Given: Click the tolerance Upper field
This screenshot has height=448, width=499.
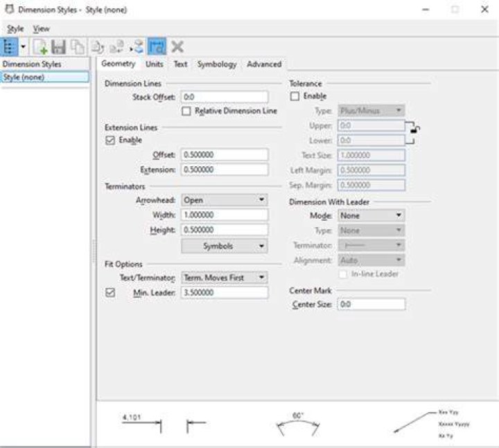Looking at the screenshot, I should [371, 125].
